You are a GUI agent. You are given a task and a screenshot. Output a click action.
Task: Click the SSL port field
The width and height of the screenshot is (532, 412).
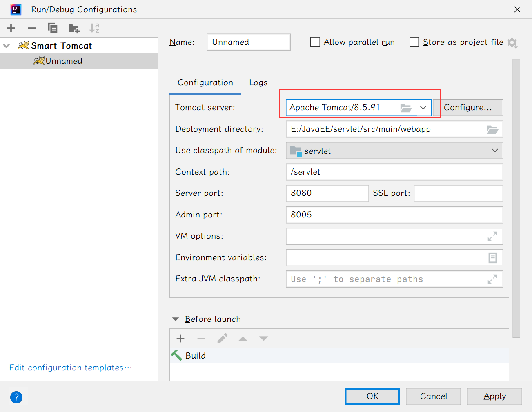(459, 193)
